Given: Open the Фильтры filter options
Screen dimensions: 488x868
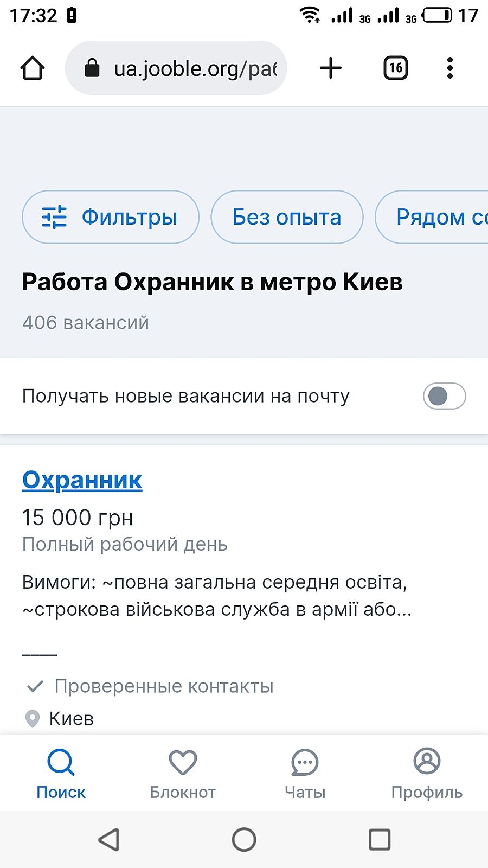Looking at the screenshot, I should (110, 217).
